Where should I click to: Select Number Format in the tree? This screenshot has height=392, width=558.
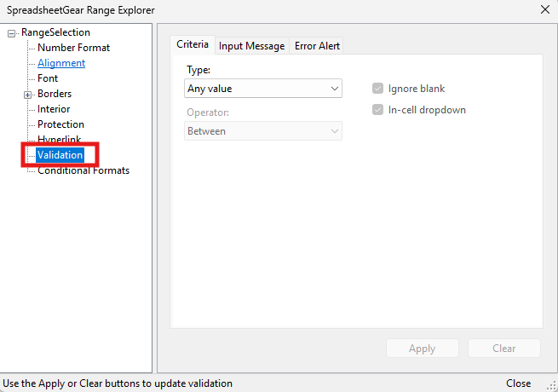point(73,48)
